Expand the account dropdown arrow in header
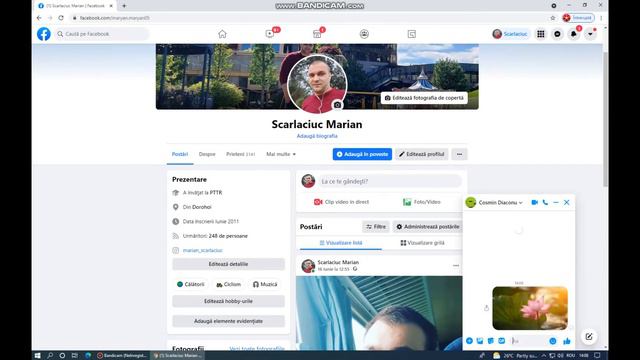The width and height of the screenshot is (640, 360). [590, 34]
